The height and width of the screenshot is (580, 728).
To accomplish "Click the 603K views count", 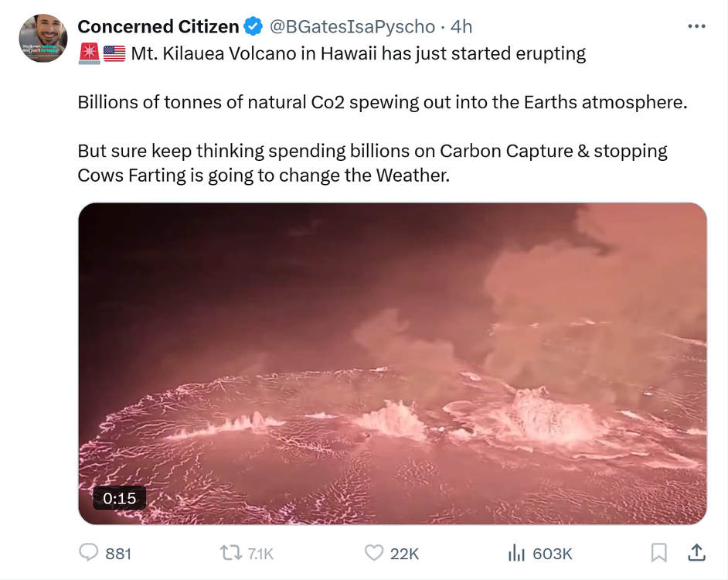I will (x=553, y=554).
